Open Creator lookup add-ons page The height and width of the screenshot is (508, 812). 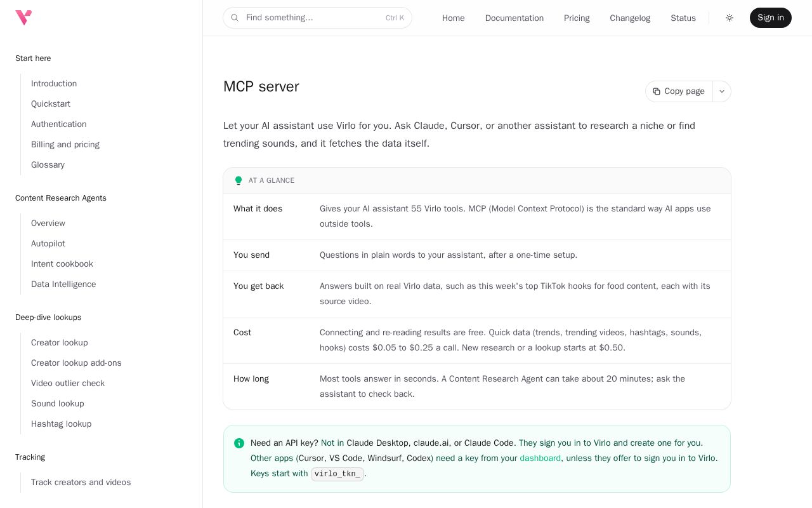tap(76, 363)
